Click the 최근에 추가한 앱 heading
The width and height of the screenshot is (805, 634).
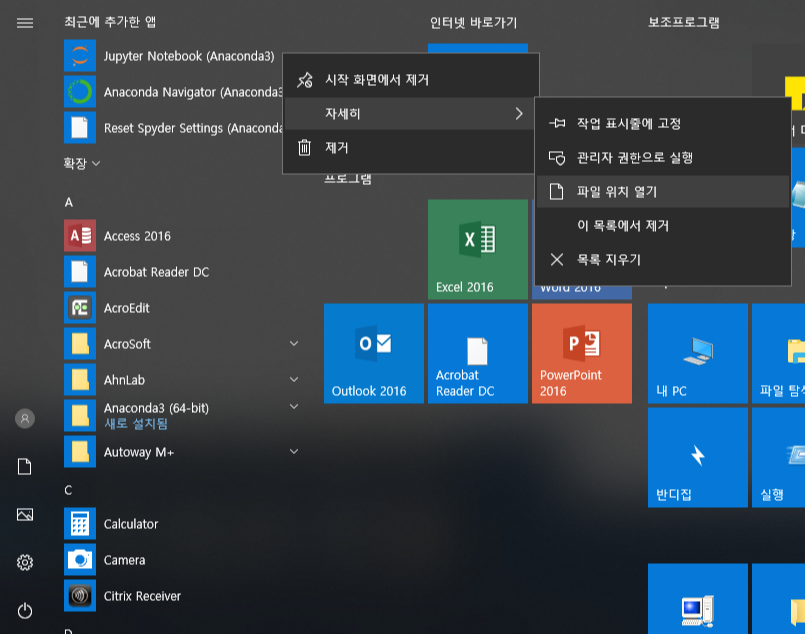click(110, 22)
